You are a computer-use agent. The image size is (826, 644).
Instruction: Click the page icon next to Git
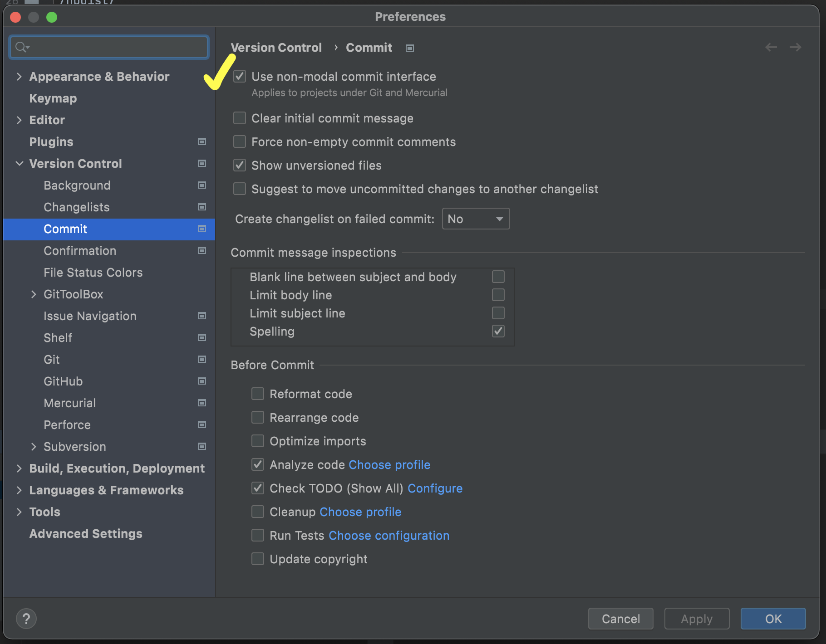click(202, 359)
